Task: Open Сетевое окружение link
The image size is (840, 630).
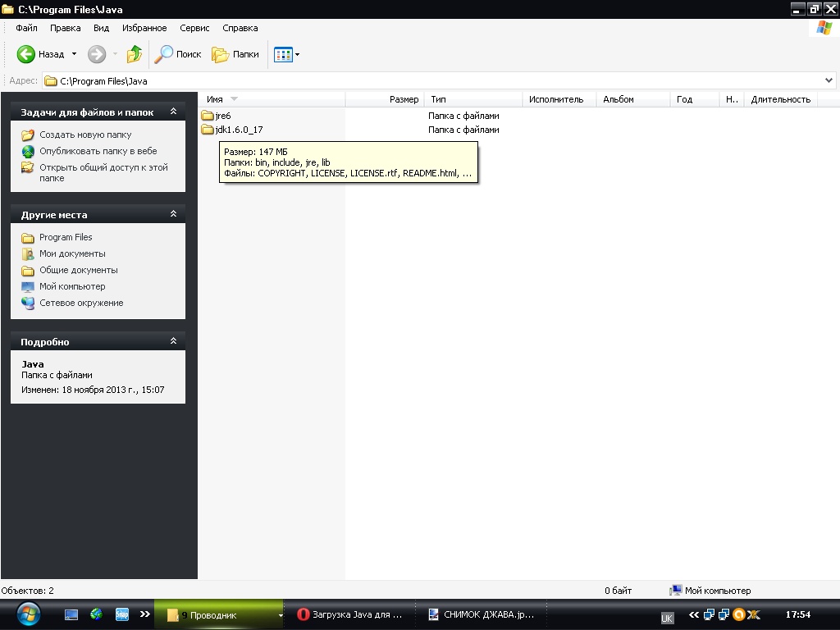Action: point(81,303)
